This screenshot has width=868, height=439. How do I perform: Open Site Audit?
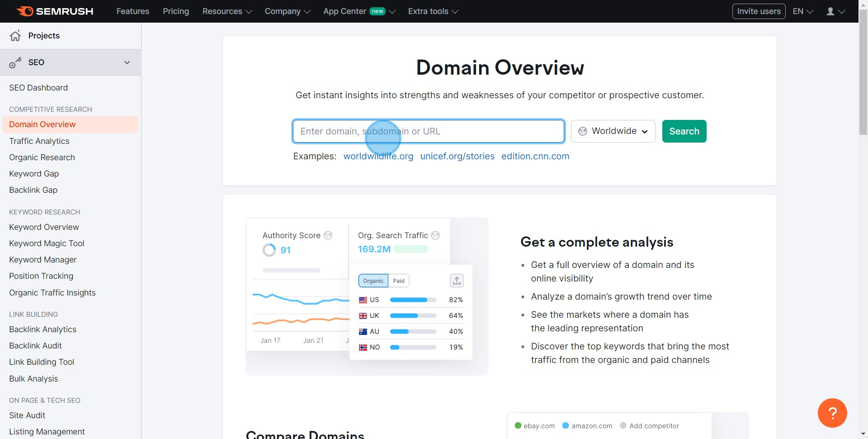click(x=27, y=415)
